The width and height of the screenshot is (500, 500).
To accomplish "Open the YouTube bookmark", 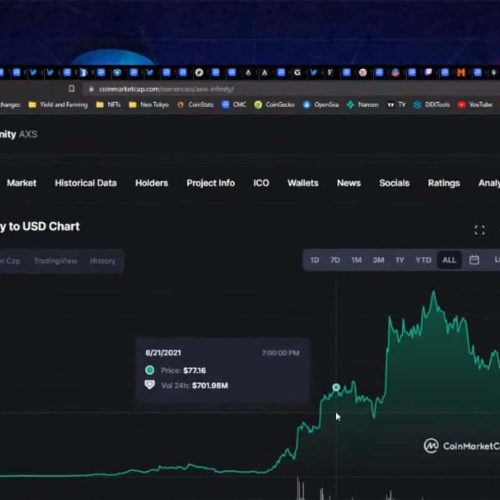I will point(475,105).
